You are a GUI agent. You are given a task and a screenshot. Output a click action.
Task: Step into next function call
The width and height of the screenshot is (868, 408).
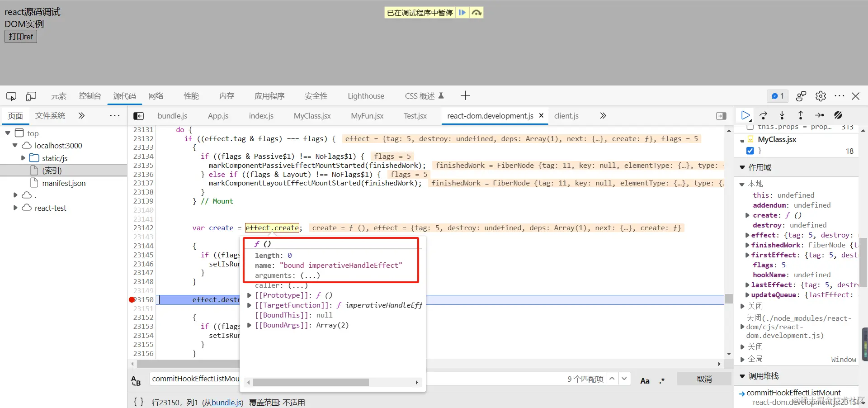pyautogui.click(x=782, y=115)
